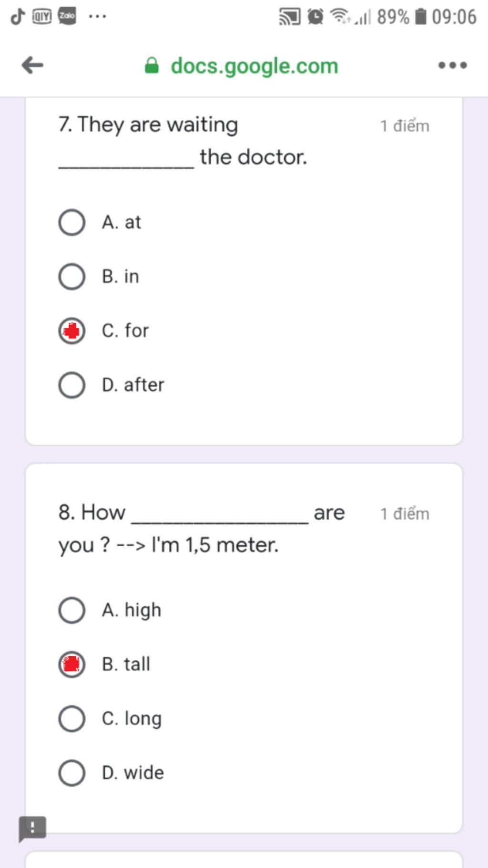The height and width of the screenshot is (868, 488).
Task: Tap the iQIYI notification icon
Action: pyautogui.click(x=42, y=17)
